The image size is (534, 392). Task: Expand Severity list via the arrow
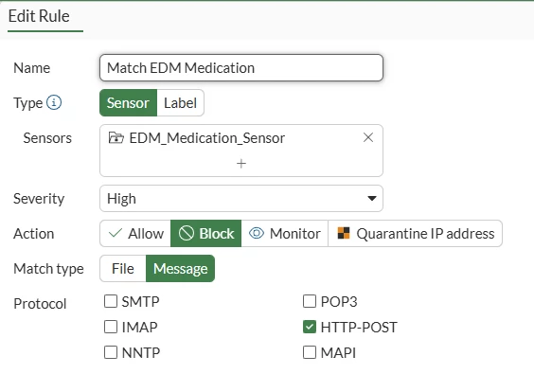(372, 199)
